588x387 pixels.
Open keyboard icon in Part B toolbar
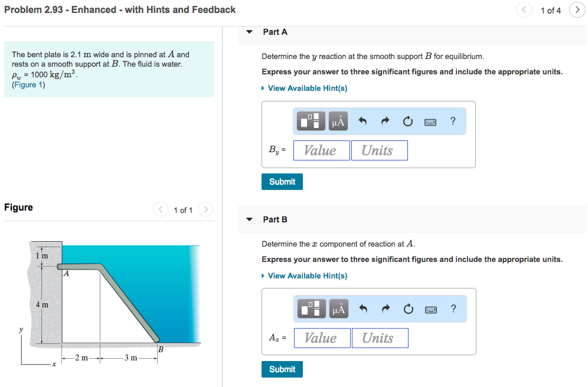pos(430,309)
